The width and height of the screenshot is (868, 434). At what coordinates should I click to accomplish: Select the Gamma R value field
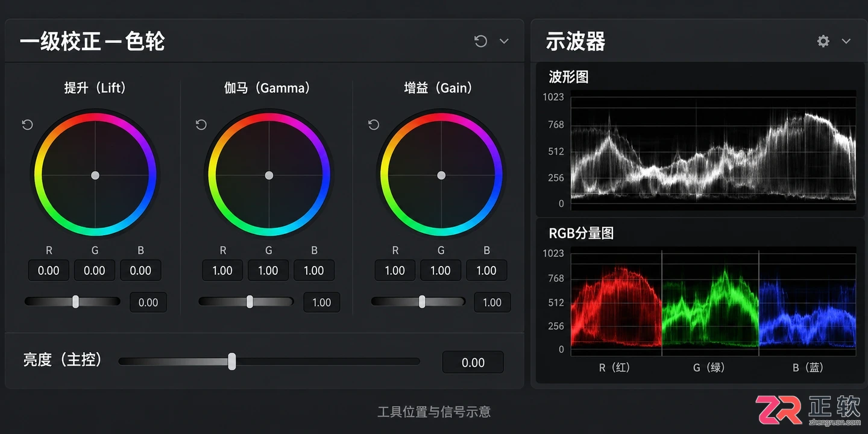click(222, 271)
